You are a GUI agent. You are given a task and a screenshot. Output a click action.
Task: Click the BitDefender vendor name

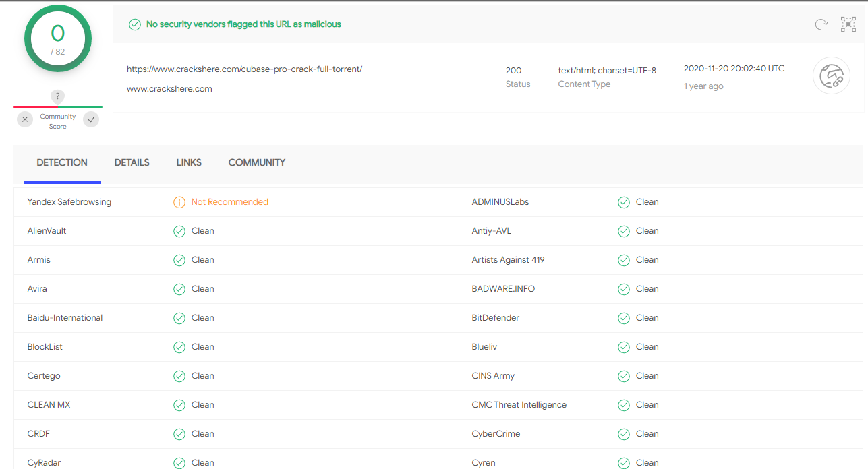coord(496,318)
